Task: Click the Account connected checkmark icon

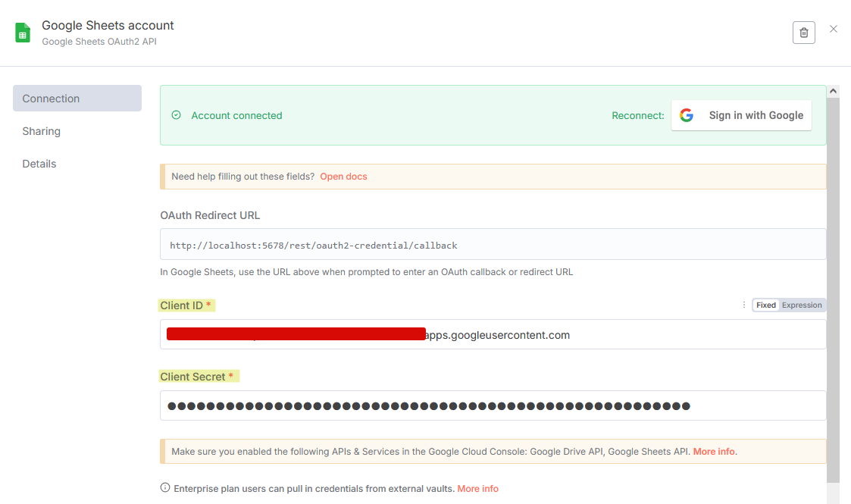Action: pos(177,115)
